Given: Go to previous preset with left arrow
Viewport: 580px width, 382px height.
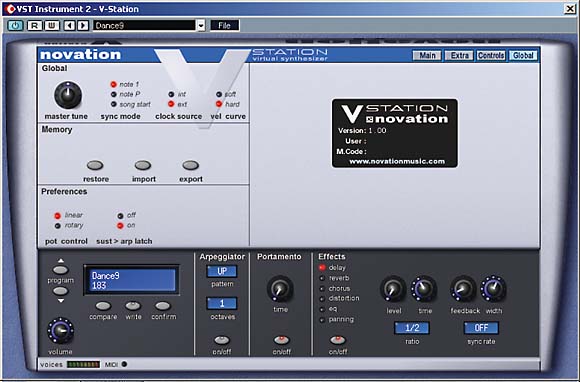Looking at the screenshot, I should [69, 26].
